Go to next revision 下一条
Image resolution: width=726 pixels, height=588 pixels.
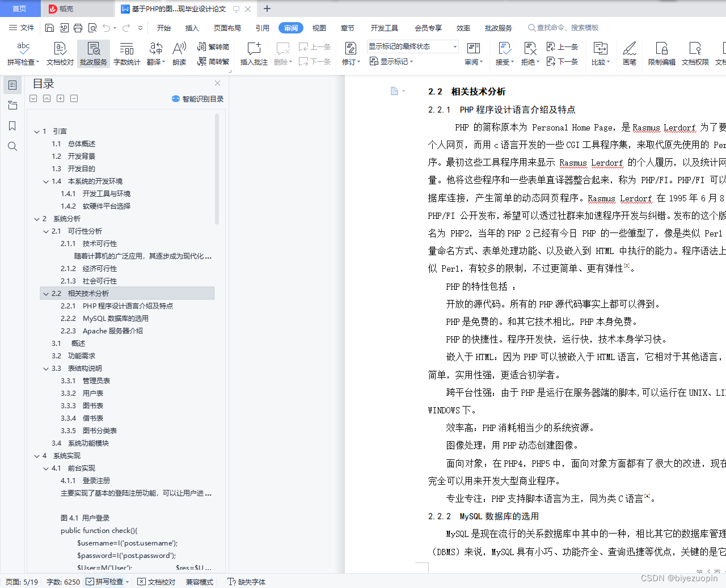(562, 62)
